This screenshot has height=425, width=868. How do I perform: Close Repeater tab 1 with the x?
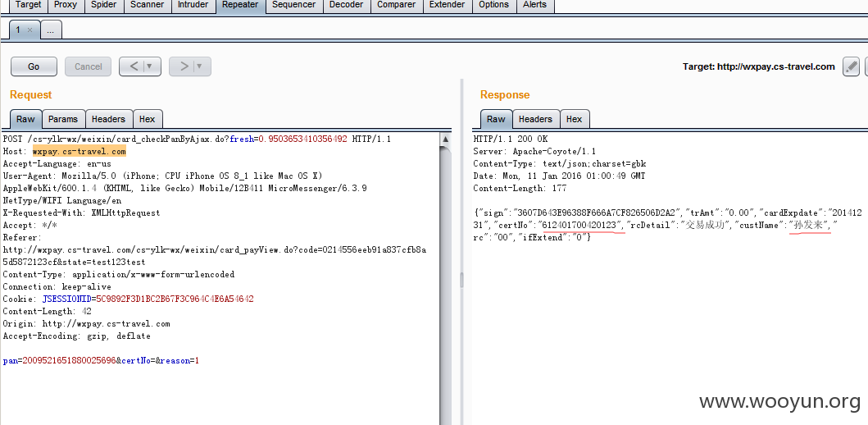[30, 30]
